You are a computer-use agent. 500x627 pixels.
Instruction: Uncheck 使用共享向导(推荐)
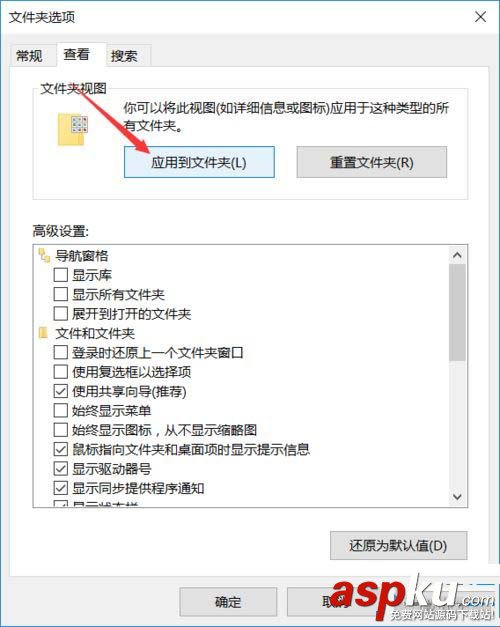(60, 391)
